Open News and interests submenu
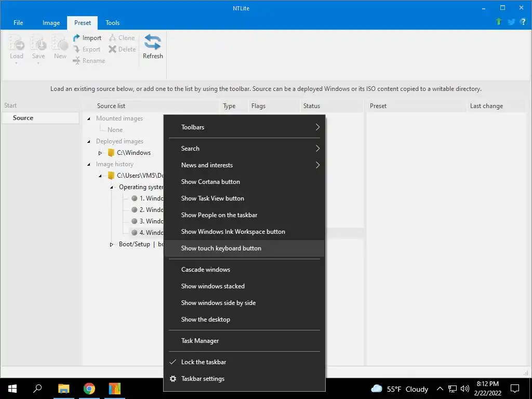This screenshot has width=532, height=399. 244,165
